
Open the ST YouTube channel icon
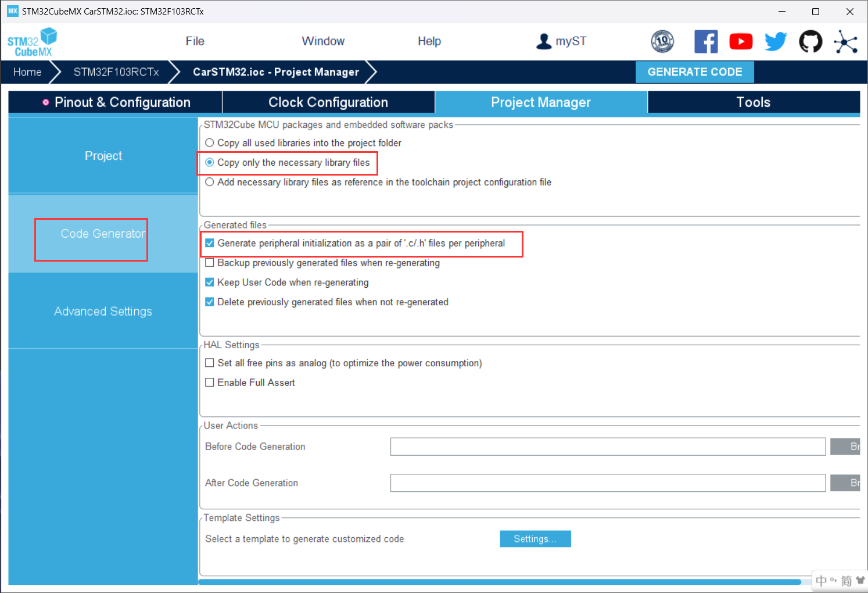[x=741, y=41]
